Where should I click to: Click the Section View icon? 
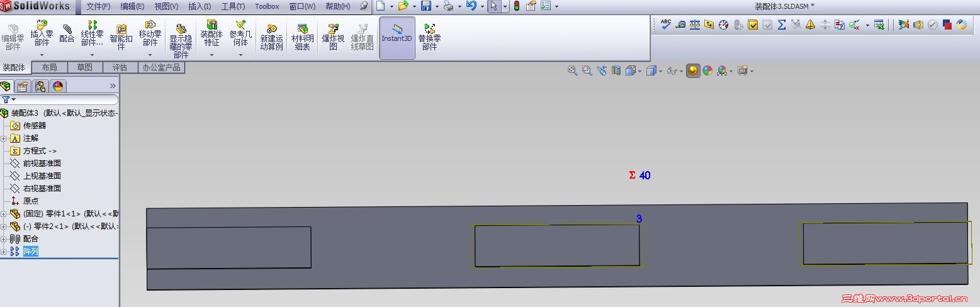click(x=616, y=70)
